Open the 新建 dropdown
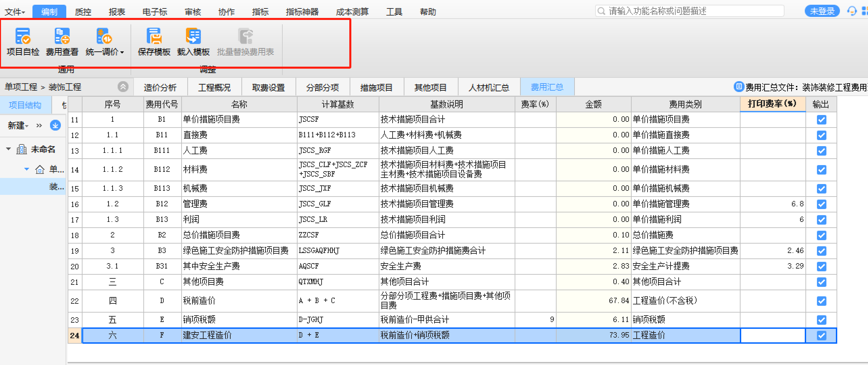 coord(18,126)
